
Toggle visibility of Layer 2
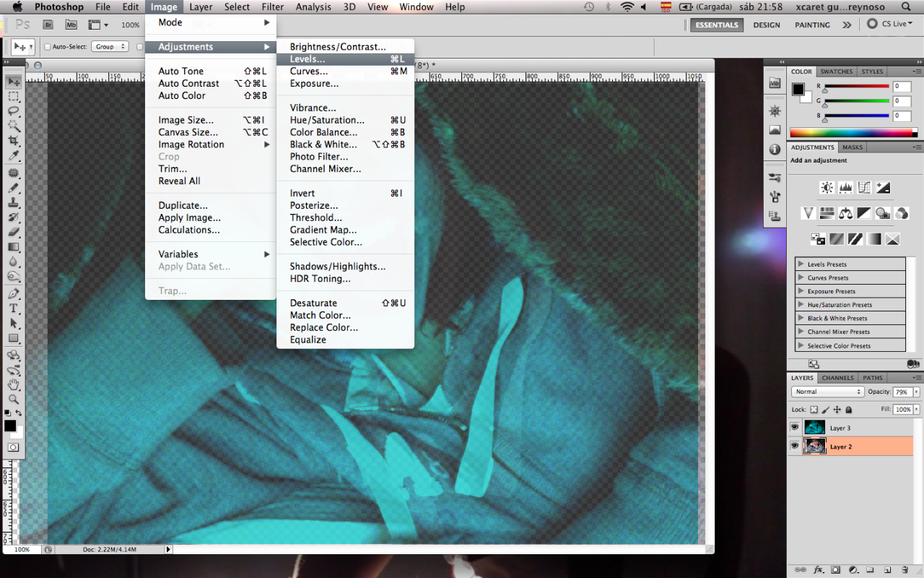point(795,447)
